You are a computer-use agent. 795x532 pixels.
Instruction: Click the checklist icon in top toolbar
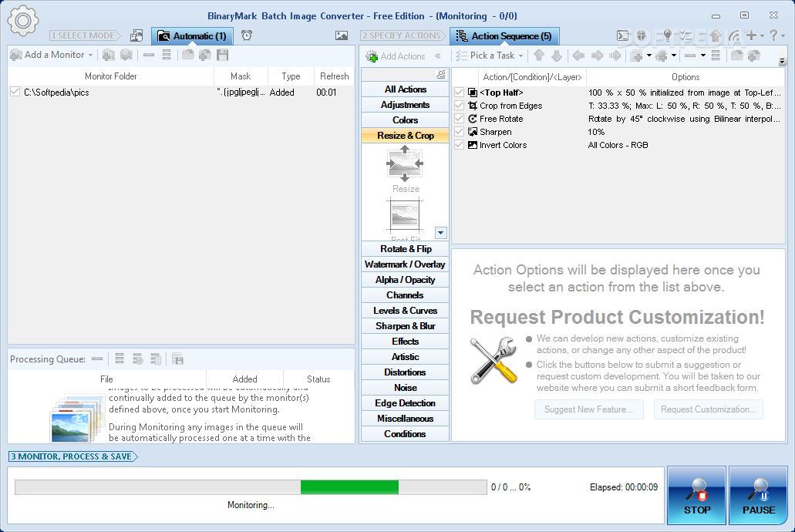tap(686, 35)
